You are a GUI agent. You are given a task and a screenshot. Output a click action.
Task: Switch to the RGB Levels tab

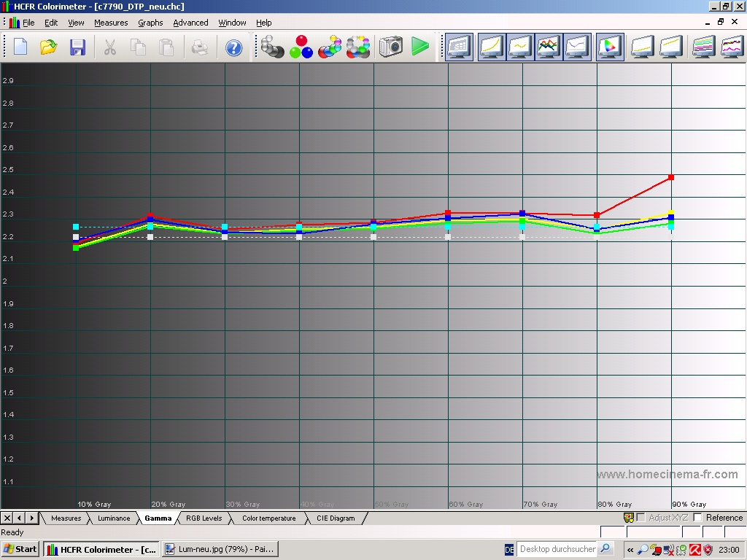(204, 518)
